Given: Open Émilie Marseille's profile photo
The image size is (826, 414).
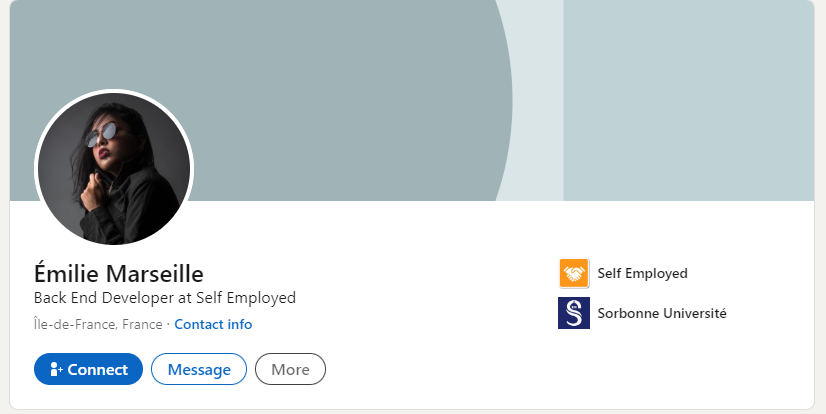Looking at the screenshot, I should (x=114, y=167).
